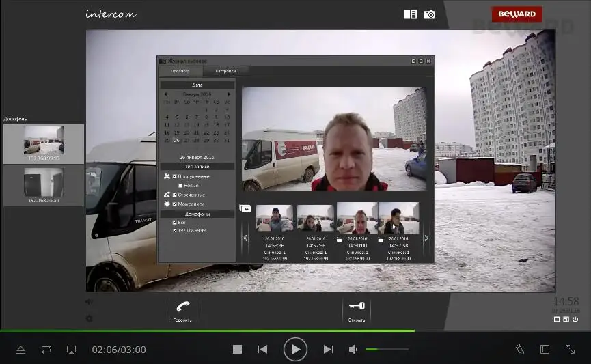The height and width of the screenshot is (364, 591).
Task: Show later records with right chevron
Action: (426, 238)
